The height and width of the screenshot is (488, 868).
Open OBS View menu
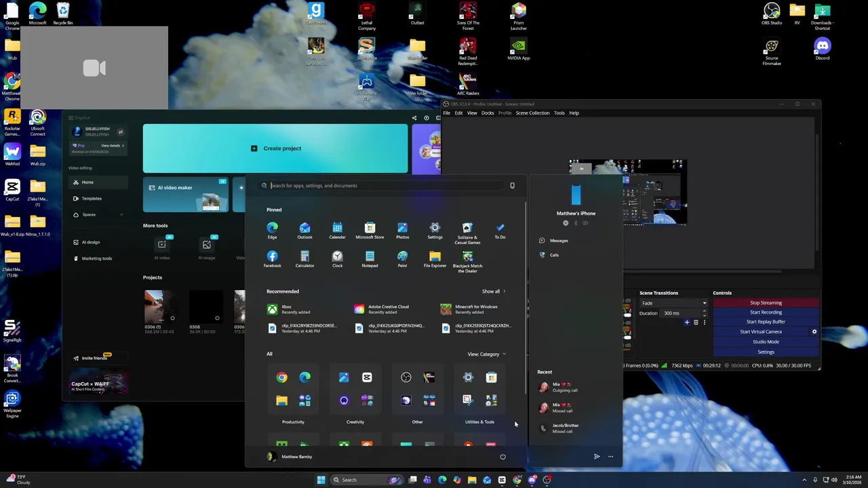point(472,113)
